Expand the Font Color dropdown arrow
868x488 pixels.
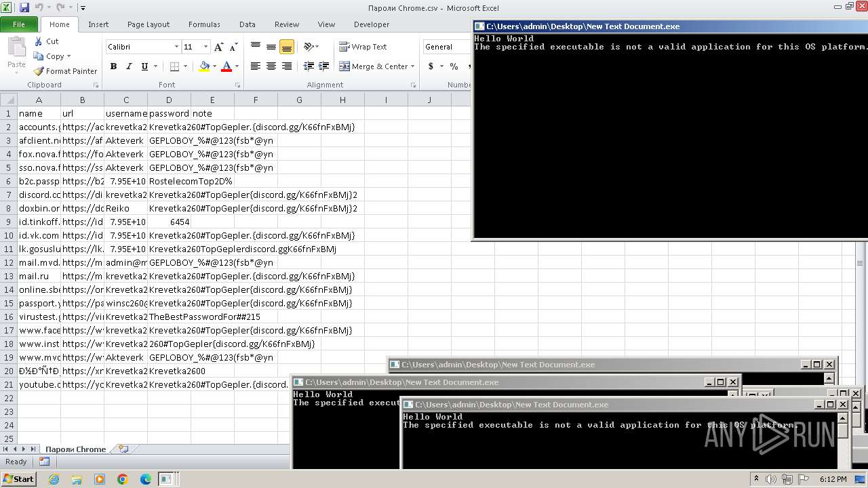[237, 66]
